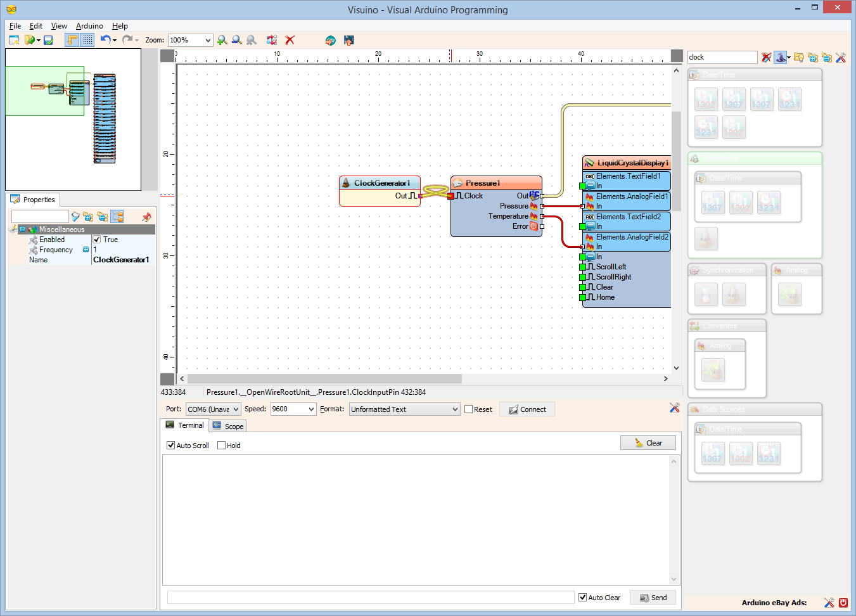856x616 pixels.
Task: Click the properties filter funnel icon
Action: pyautogui.click(x=75, y=217)
